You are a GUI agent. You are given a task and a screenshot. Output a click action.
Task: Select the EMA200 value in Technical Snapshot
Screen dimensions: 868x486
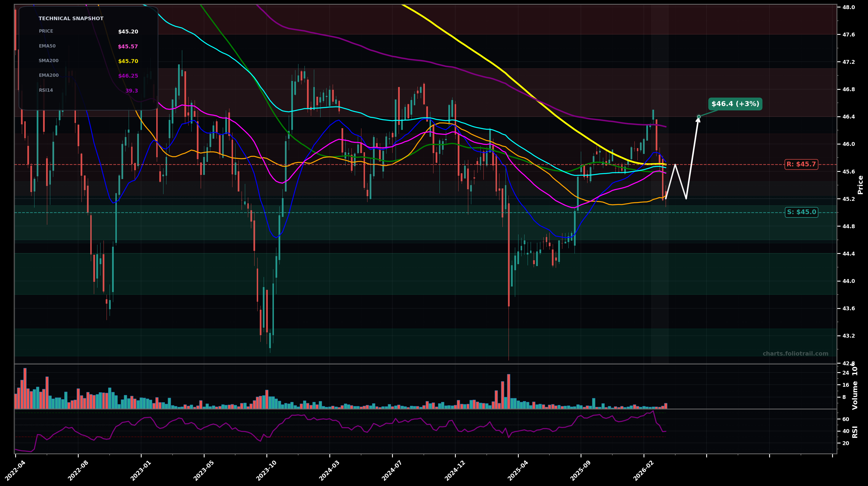[x=128, y=75]
